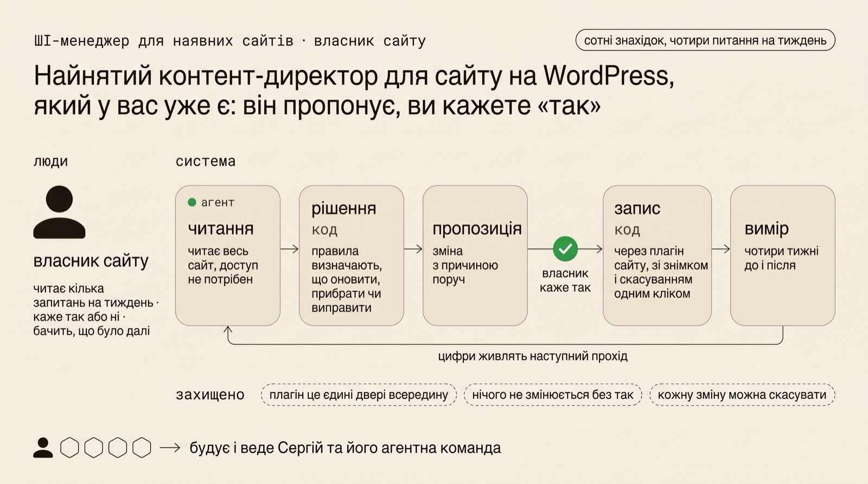Image resolution: width=868 pixels, height=484 pixels.
Task: Click «зміна з причиною поруч» text
Action: point(465,265)
